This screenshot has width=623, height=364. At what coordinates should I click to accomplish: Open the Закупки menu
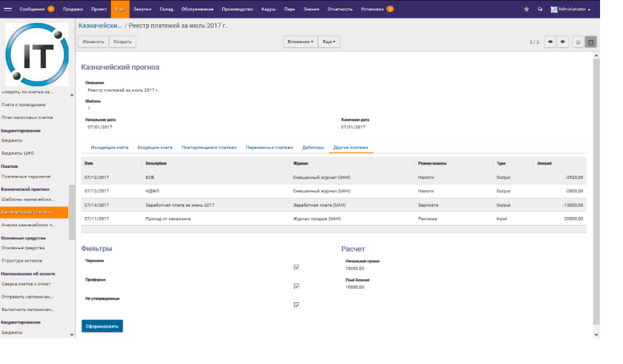point(142,9)
